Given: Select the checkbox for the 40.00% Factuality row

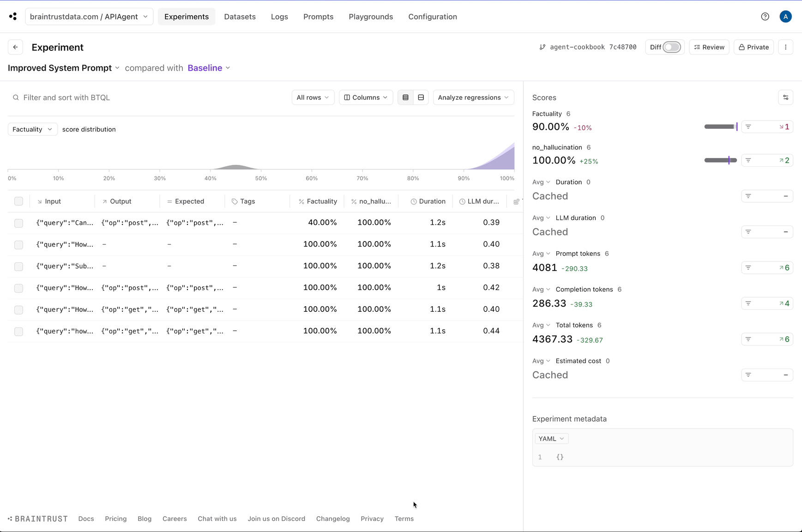Looking at the screenshot, I should click(18, 223).
